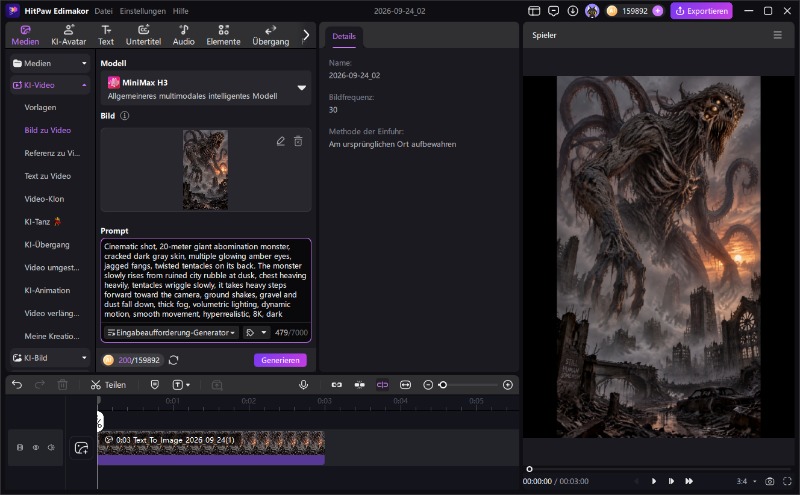Screen dimensions: 800x495
Task: Open Referenz zu Video sidebar entry
Action: click(52, 153)
